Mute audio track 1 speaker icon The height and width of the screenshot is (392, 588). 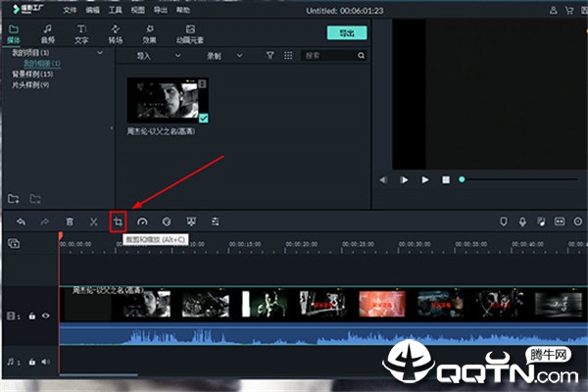(x=46, y=362)
